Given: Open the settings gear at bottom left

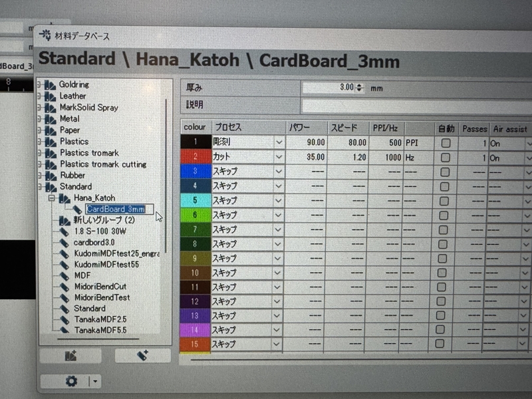Looking at the screenshot, I should pyautogui.click(x=71, y=381).
